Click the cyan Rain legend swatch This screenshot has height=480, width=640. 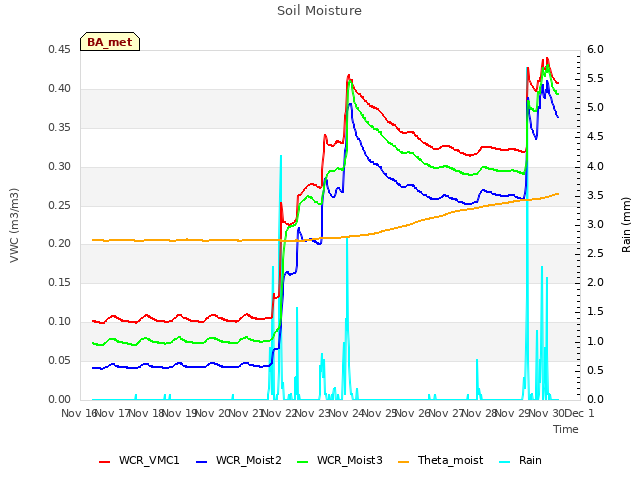[505, 462]
